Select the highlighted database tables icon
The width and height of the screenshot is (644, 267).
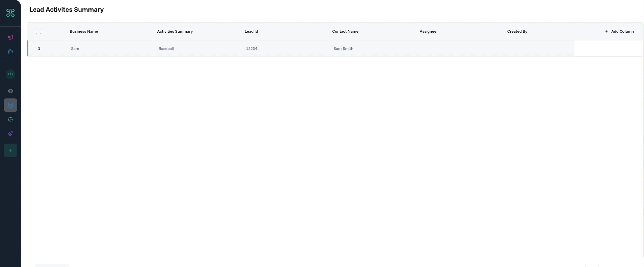(10, 105)
